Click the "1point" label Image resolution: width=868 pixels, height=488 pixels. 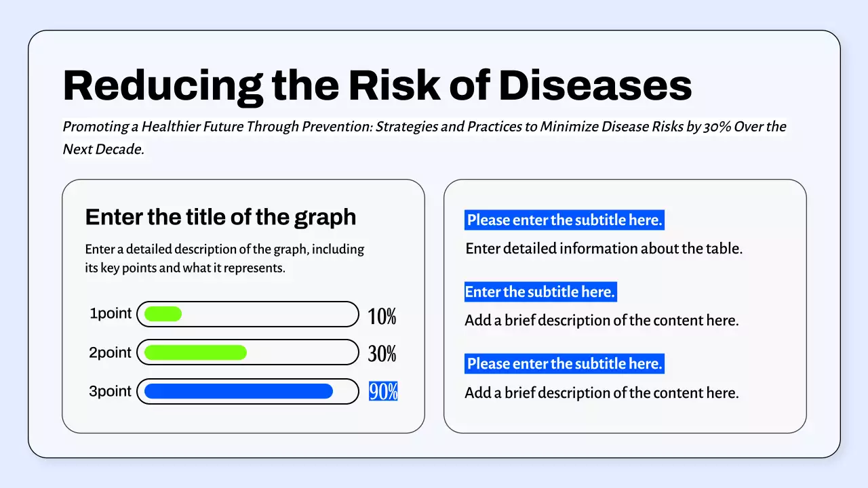[111, 314]
